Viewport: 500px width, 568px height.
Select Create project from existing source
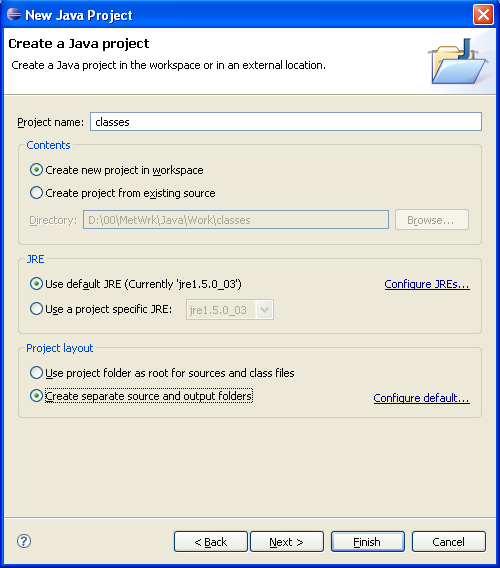click(122, 193)
